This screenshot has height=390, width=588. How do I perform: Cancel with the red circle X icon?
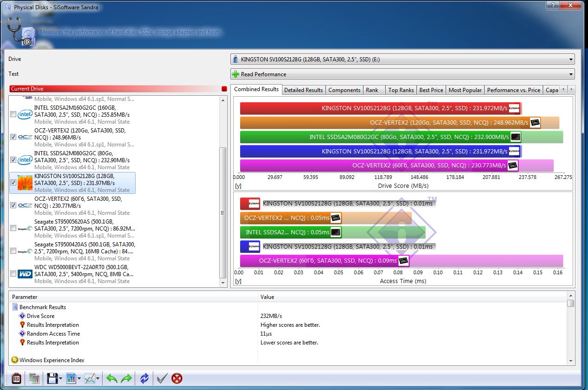click(177, 378)
